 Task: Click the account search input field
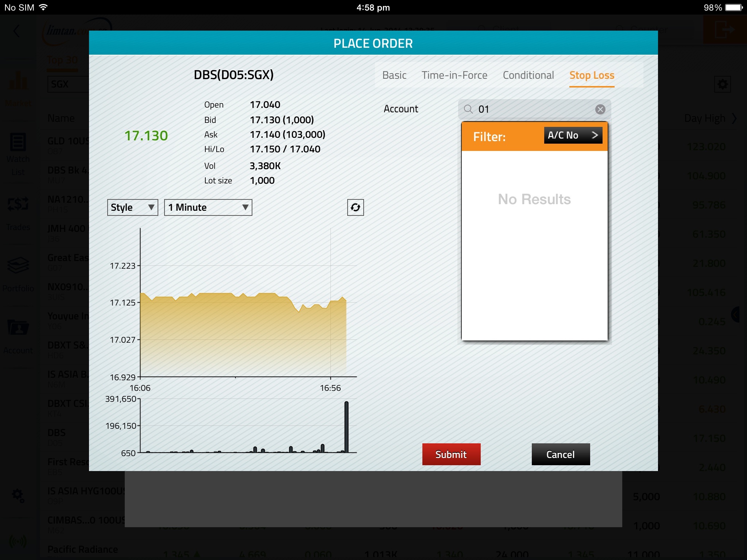tap(534, 109)
